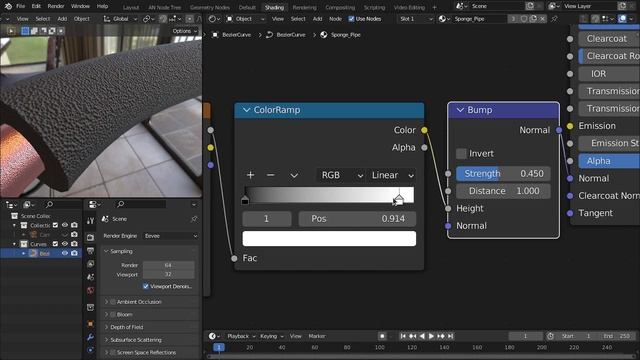
Task: Open the Tool properties tab icon
Action: tap(90, 221)
